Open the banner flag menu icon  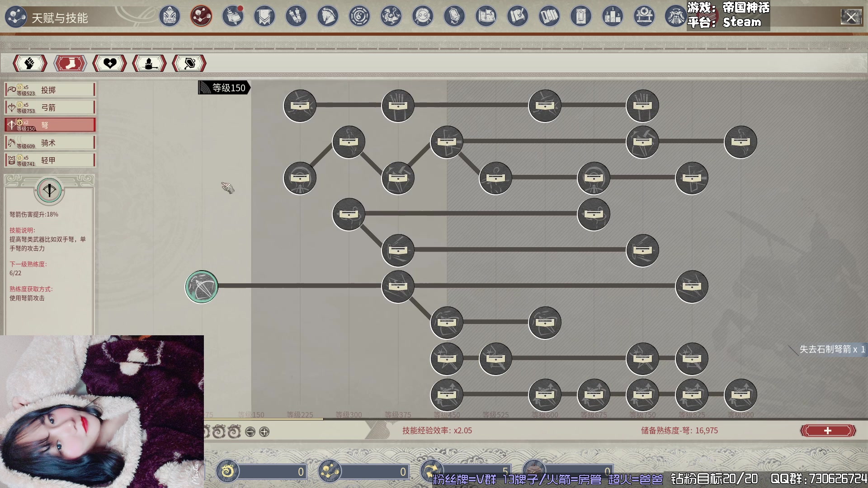pos(264,17)
